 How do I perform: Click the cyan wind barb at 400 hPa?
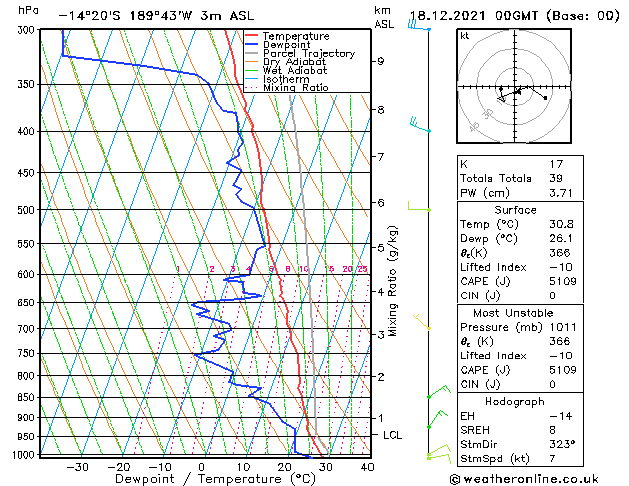tap(420, 125)
